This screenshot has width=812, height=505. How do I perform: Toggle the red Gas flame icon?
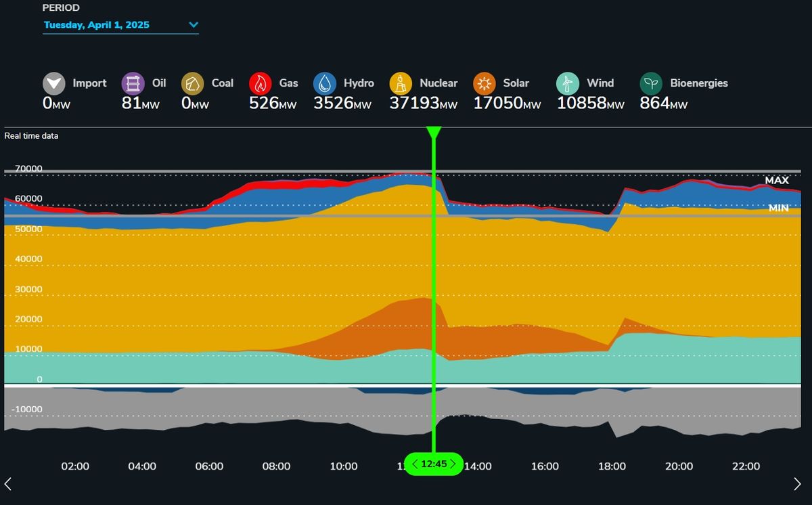(261, 84)
